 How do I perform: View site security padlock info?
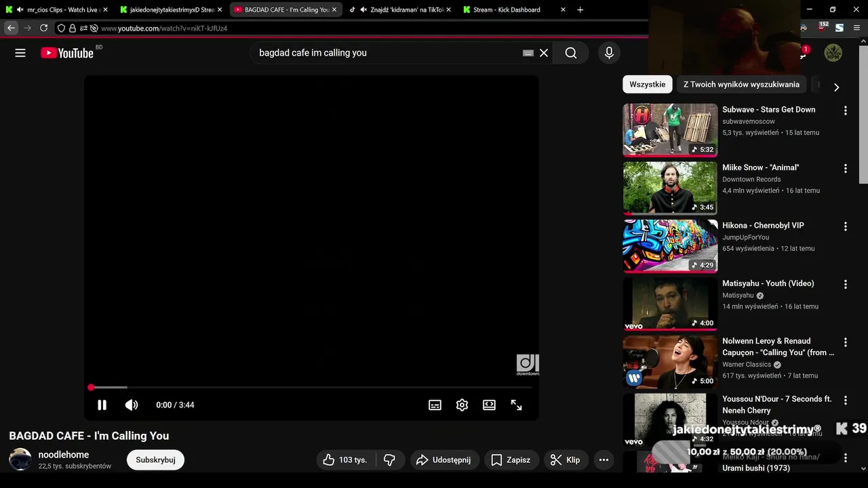pos(72,28)
